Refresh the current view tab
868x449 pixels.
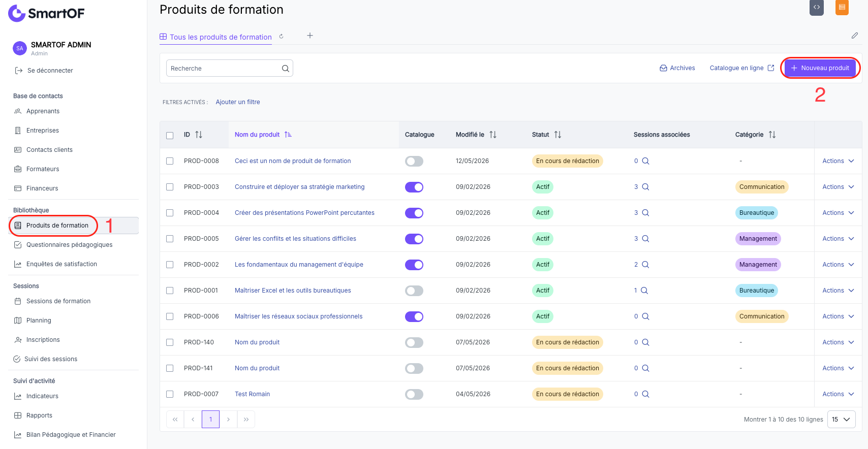[281, 37]
